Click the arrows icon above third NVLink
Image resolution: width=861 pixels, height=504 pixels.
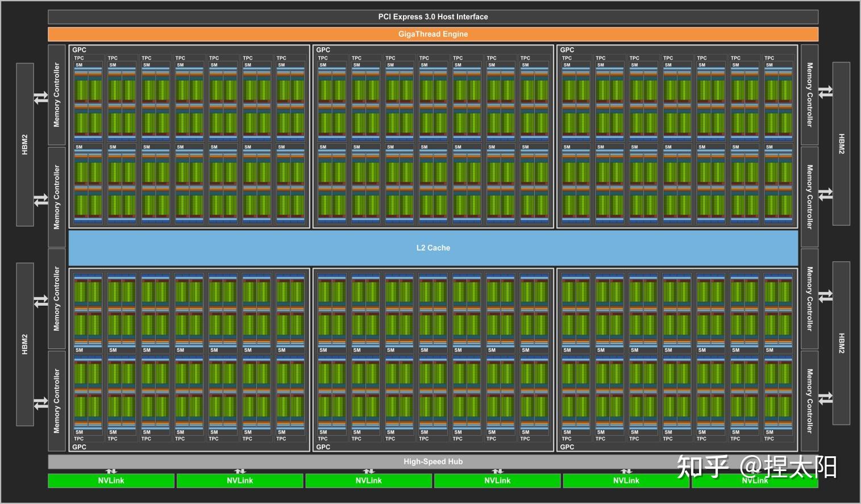pos(369,471)
